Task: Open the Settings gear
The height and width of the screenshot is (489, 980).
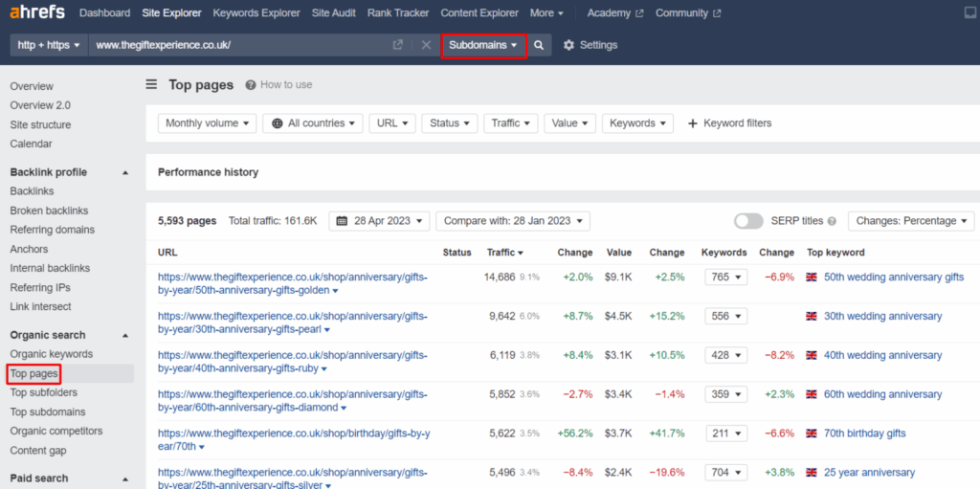Action: (x=568, y=45)
